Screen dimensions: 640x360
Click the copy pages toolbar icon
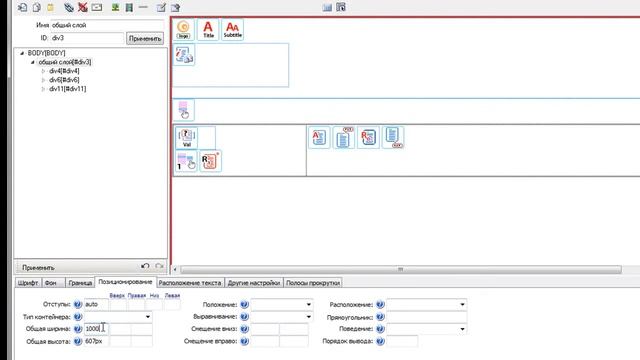pos(37,7)
